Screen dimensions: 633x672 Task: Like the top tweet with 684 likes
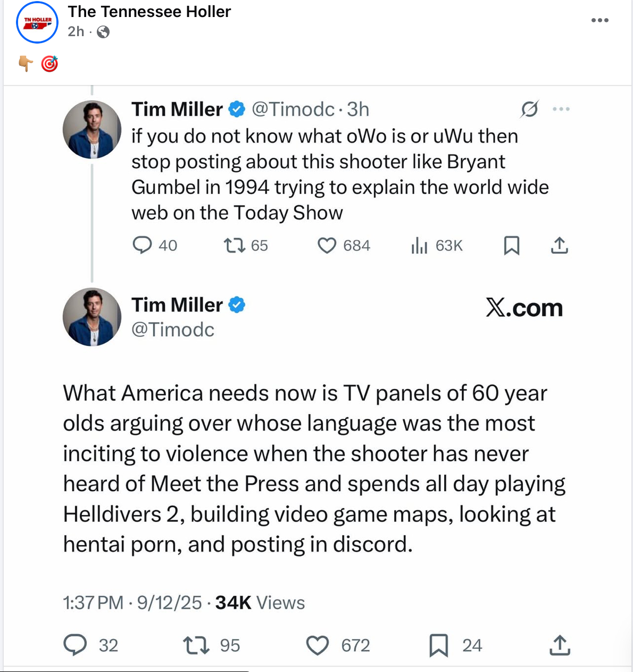point(327,245)
